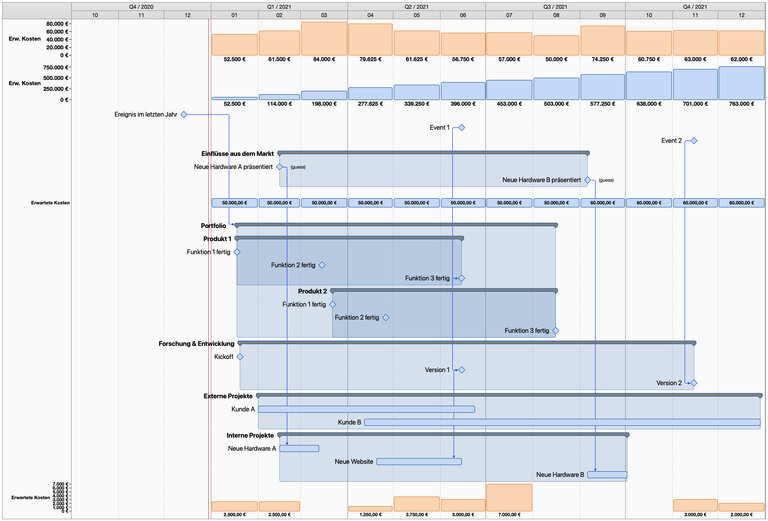This screenshot has width=768, height=521.
Task: Select the Version 2 milestone diamond
Action: pos(691,383)
